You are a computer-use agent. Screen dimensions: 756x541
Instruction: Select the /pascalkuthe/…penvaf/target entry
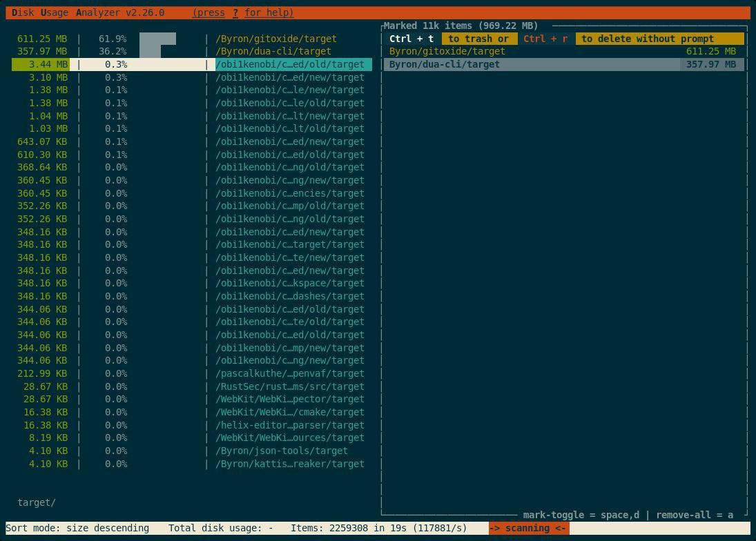(290, 373)
